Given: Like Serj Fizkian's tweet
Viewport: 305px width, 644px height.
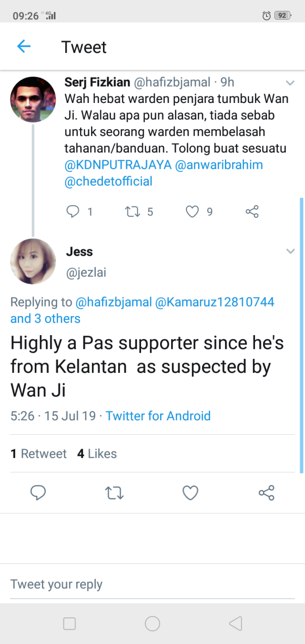Looking at the screenshot, I should click(192, 211).
